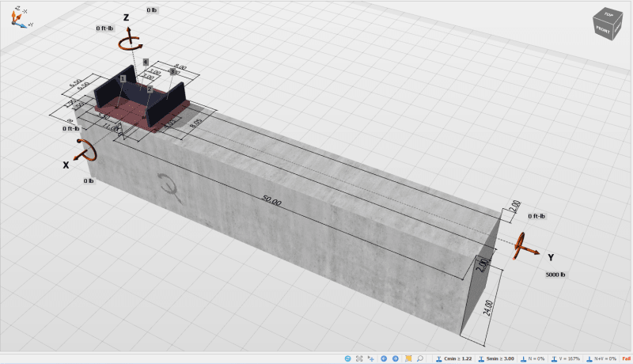This screenshot has width=633, height=364.
Task: Click the N+V = 0% combined result
Action: tap(601, 358)
